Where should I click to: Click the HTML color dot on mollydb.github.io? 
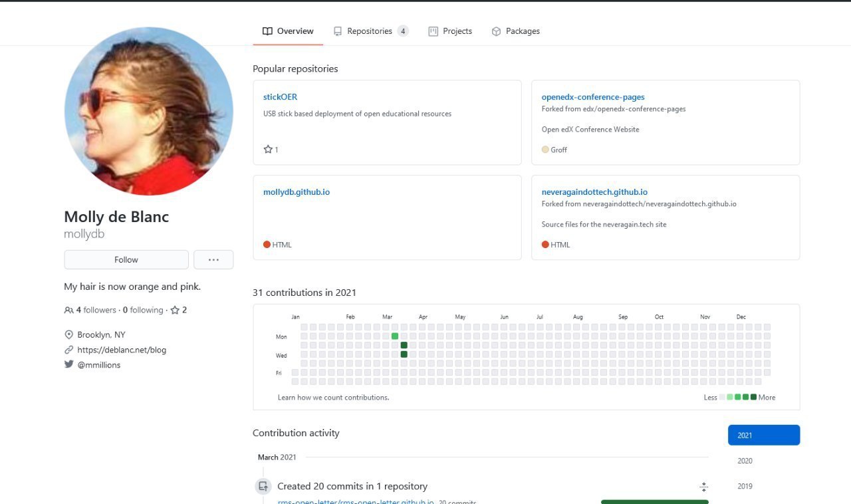coord(267,245)
